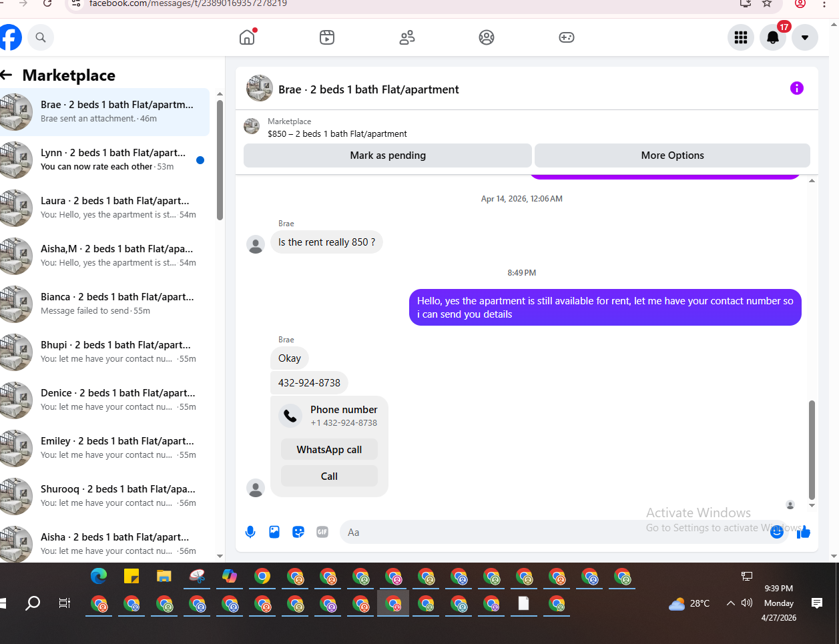This screenshot has height=644, width=839.
Task: Click the listing thumbnail in chat header
Action: 260,88
